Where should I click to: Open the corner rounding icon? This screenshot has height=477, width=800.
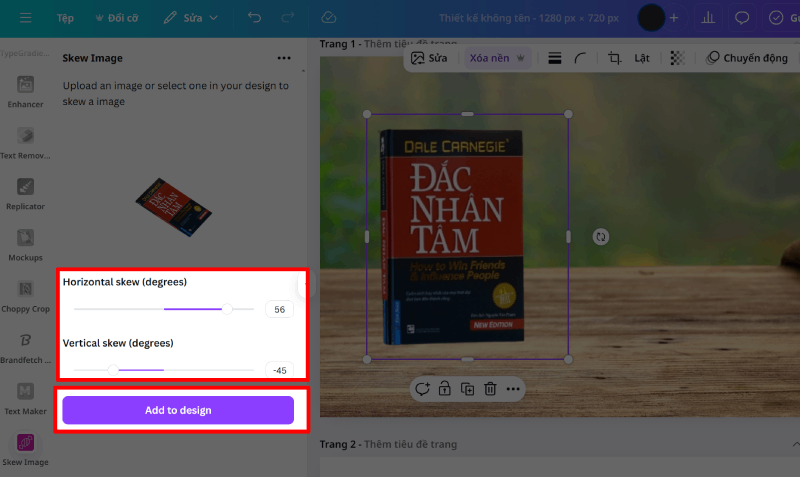coord(580,58)
